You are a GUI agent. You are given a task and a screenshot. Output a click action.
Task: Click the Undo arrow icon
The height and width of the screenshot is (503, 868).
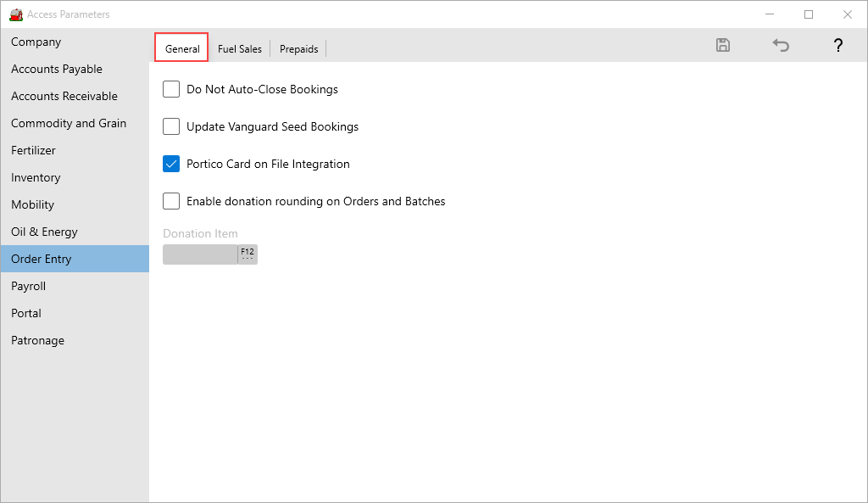781,46
